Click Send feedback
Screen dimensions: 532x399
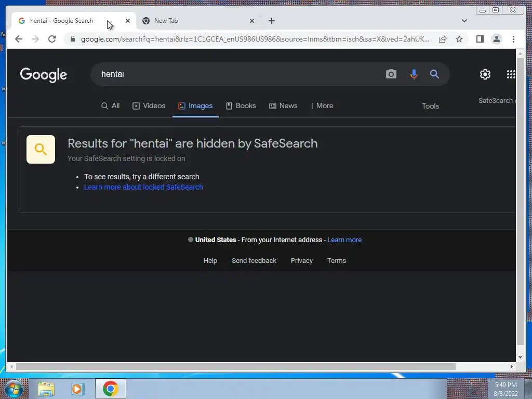pos(254,261)
